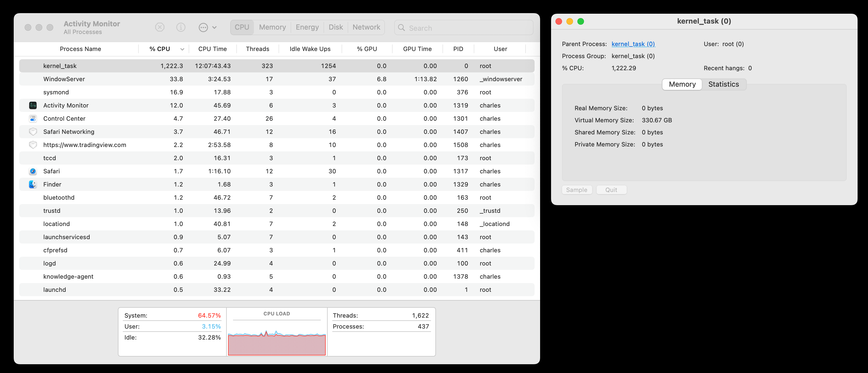Switch to the Memory tab in toolbar
The width and height of the screenshot is (868, 373).
[x=272, y=27]
